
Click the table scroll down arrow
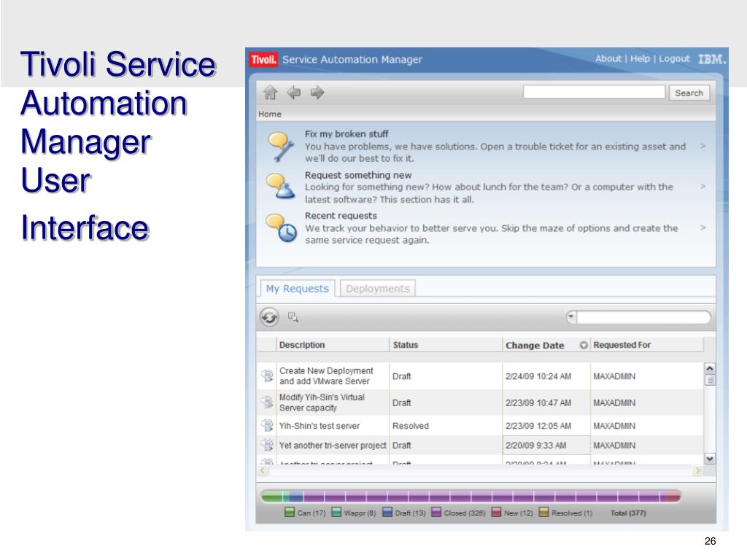click(x=709, y=459)
